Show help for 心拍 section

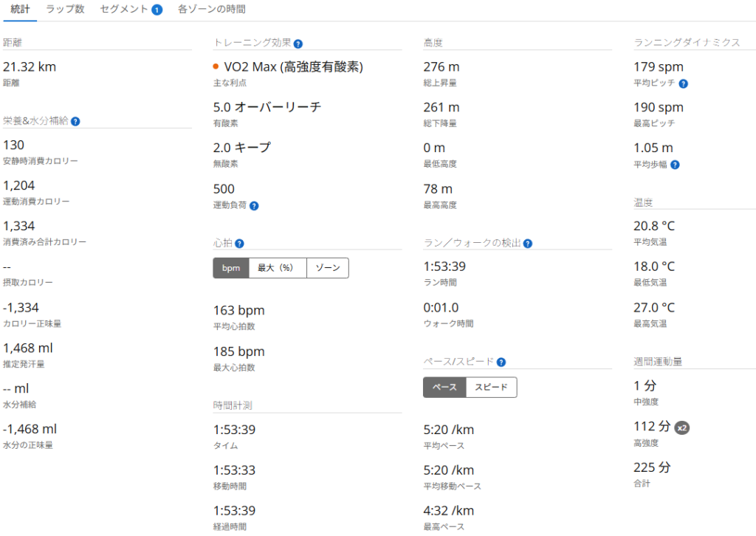point(239,243)
